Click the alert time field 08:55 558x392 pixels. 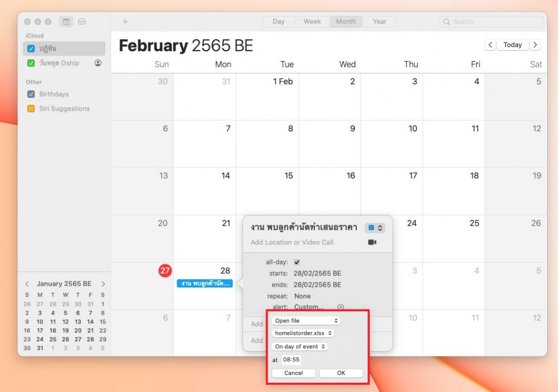(292, 360)
